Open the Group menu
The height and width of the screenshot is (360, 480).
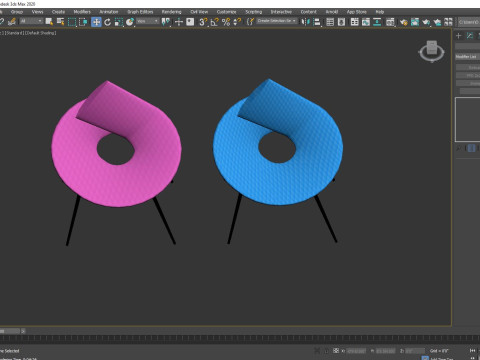coord(17,12)
